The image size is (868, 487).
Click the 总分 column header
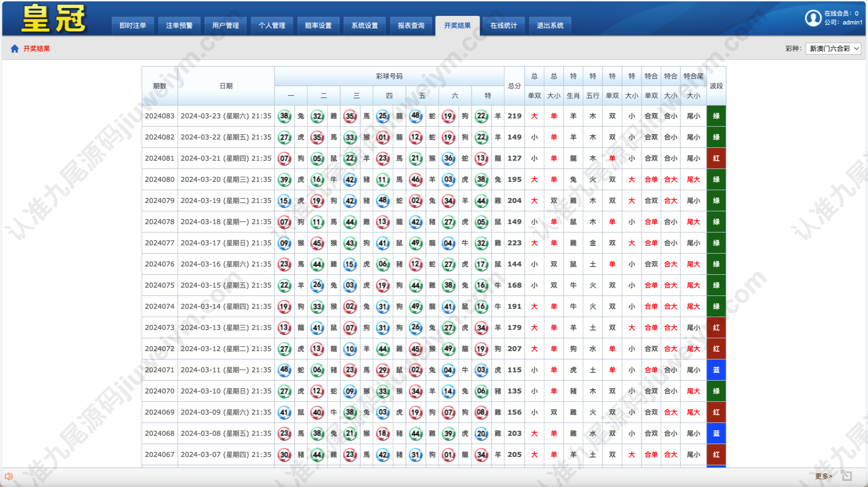(514, 86)
